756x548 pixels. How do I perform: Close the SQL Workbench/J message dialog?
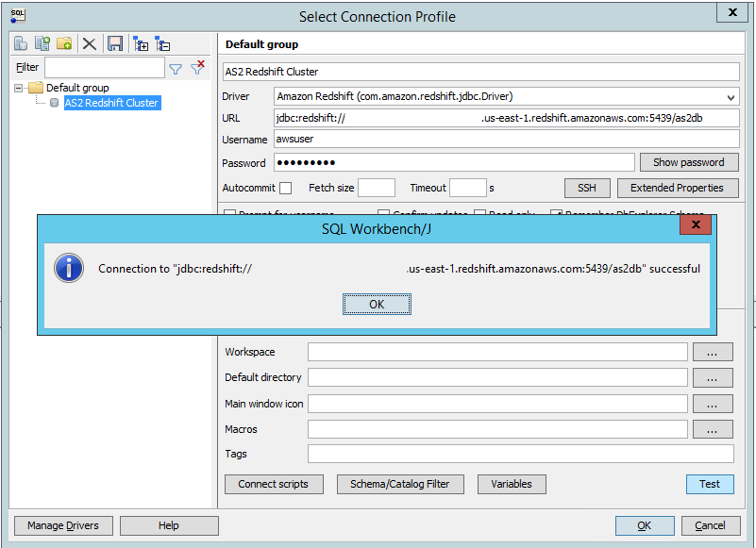(x=696, y=224)
